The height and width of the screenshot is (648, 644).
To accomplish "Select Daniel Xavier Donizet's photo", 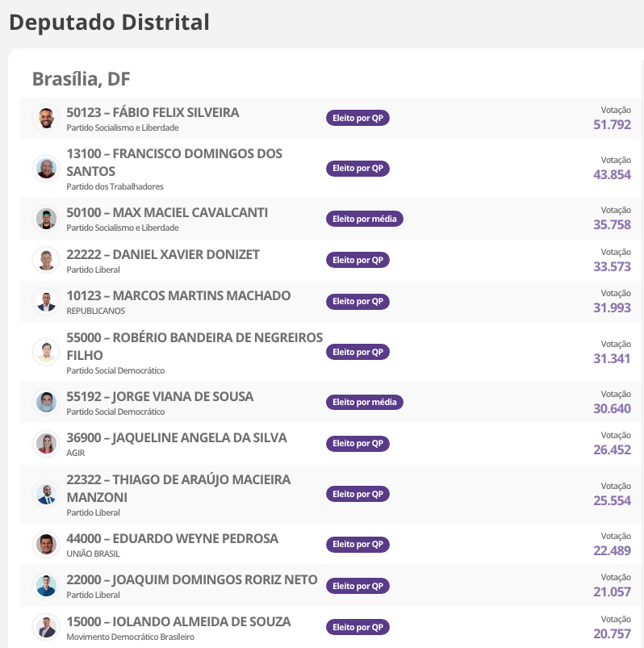I will pyautogui.click(x=46, y=260).
